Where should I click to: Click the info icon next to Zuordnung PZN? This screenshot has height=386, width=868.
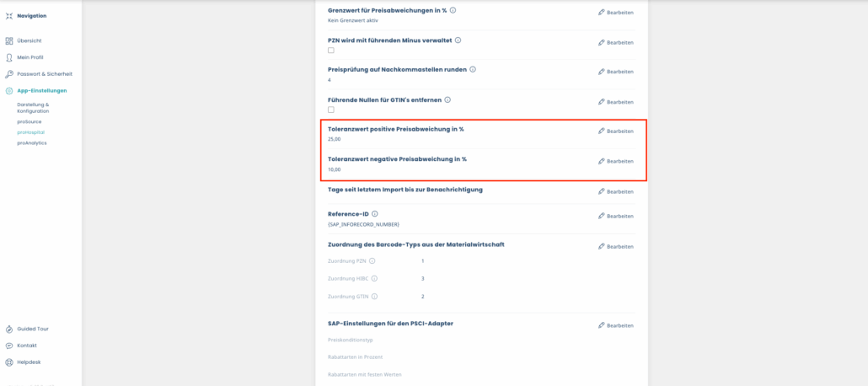tap(372, 261)
